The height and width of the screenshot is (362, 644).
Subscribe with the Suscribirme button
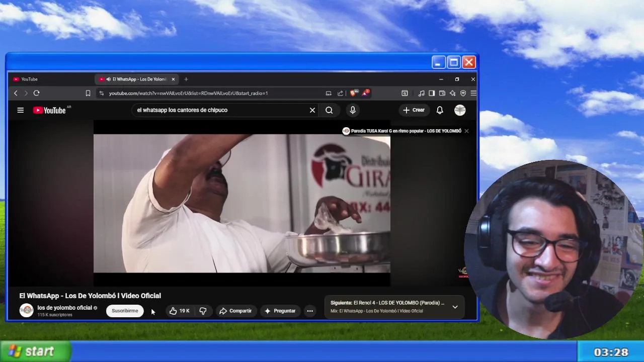coord(125,311)
